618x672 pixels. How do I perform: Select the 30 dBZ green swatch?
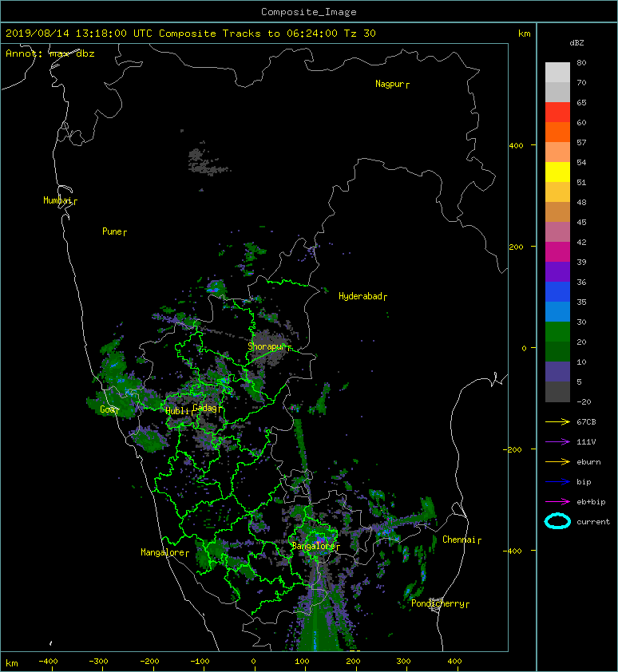click(557, 332)
